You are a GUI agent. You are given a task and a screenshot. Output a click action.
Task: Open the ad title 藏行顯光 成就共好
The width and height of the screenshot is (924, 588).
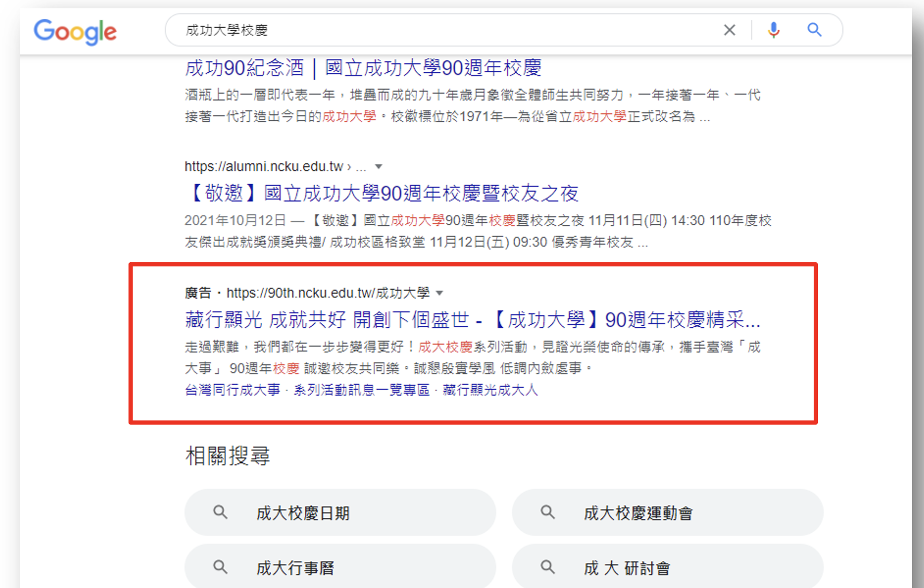pyautogui.click(x=473, y=320)
